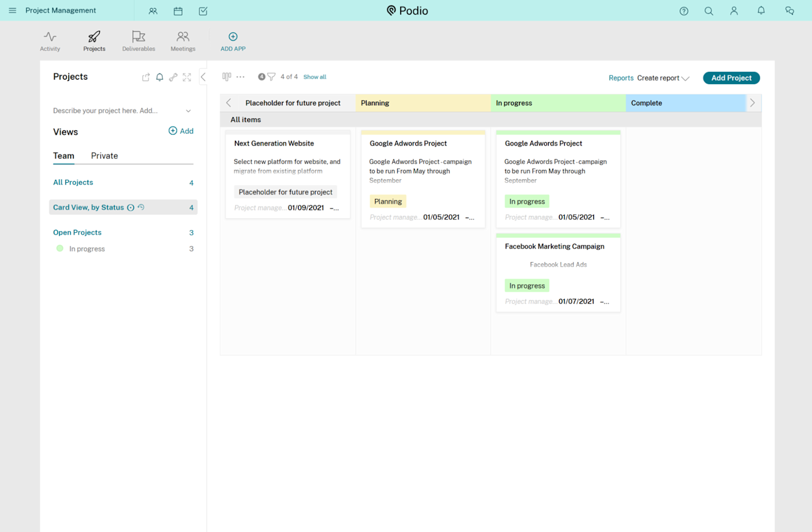Open the wrench settings for Projects app

coord(173,77)
